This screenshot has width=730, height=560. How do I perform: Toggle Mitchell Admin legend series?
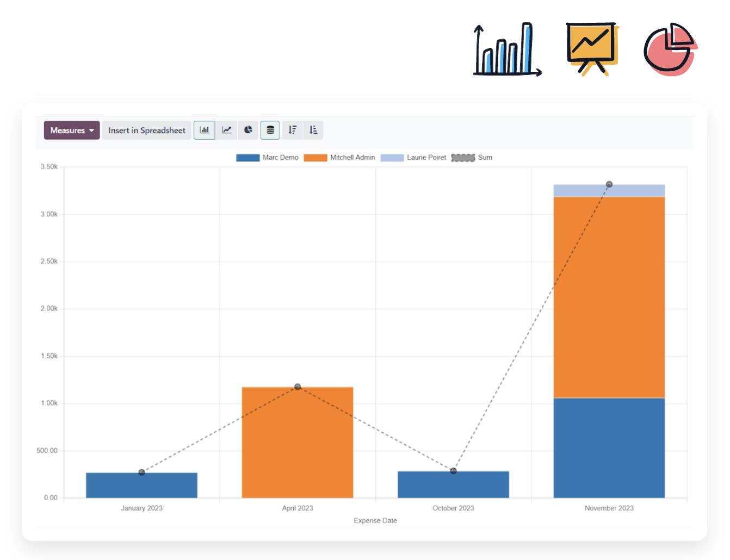click(340, 158)
